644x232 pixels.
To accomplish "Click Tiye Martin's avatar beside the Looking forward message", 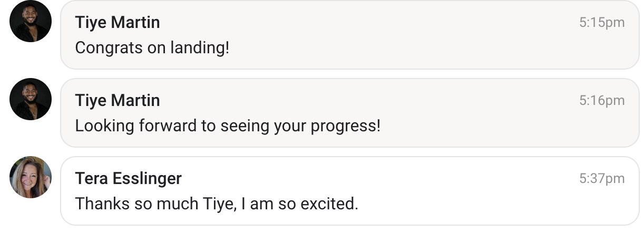I will click(x=31, y=100).
